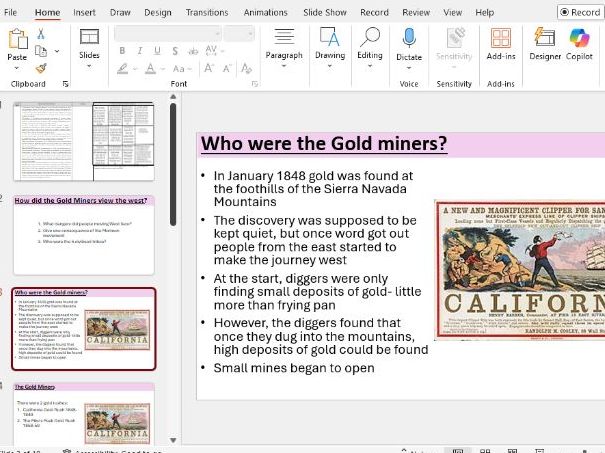Expand the Slides dropdown arrow
Viewport: 605px width, 453px height.
pyautogui.click(x=89, y=66)
